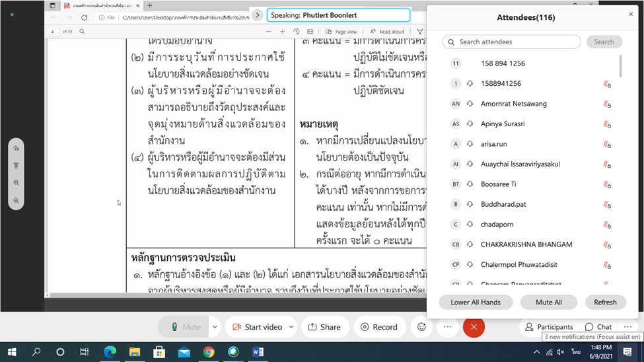Expand video options arrow beside Start video
This screenshot has height=362, width=644.
click(291, 327)
